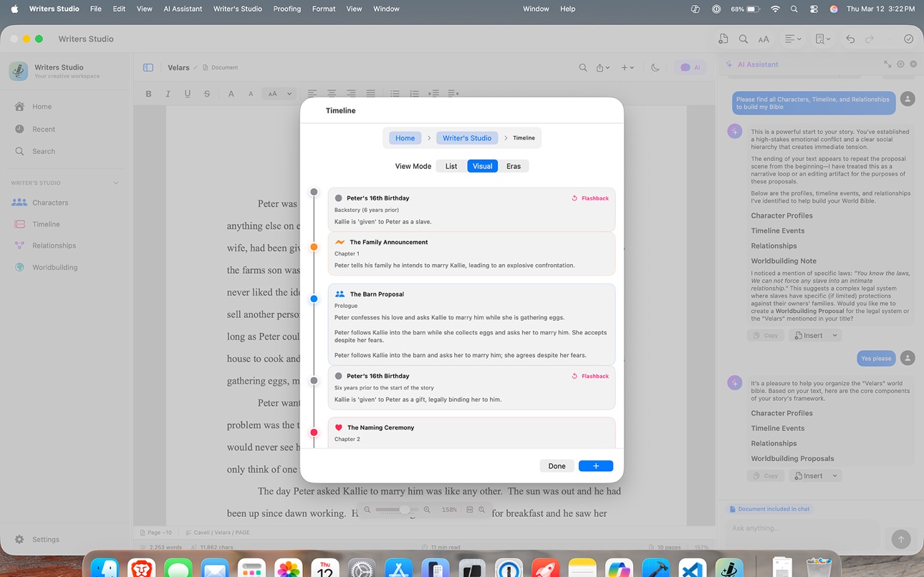Toggle strikethrough formatting
Screen dimensions: 924x577
point(207,94)
